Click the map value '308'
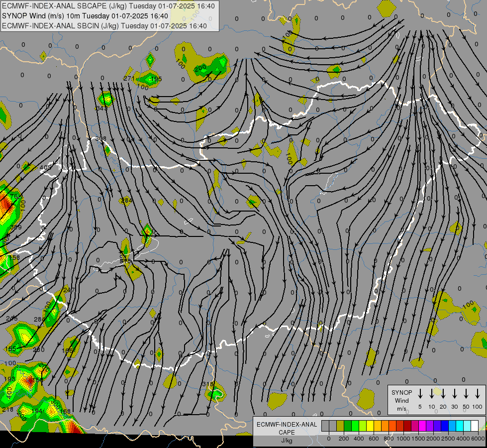 point(101,139)
